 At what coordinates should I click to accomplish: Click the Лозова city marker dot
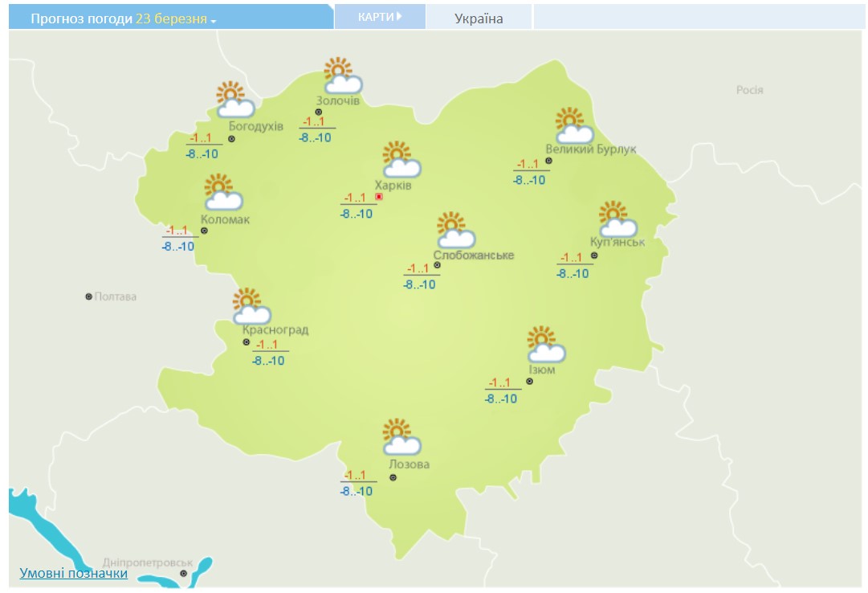click(393, 478)
